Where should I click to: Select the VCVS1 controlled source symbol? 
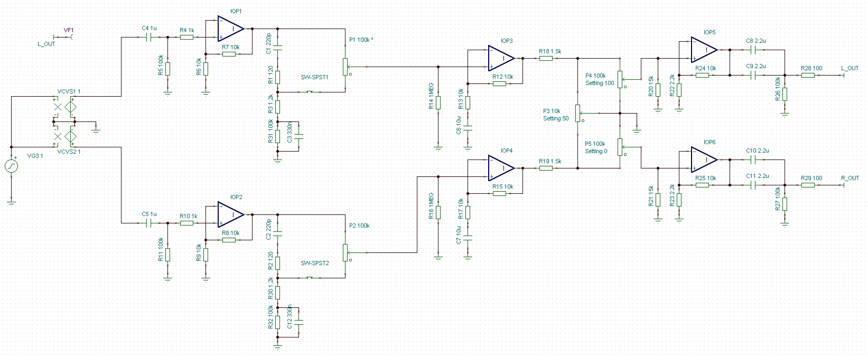(70, 107)
